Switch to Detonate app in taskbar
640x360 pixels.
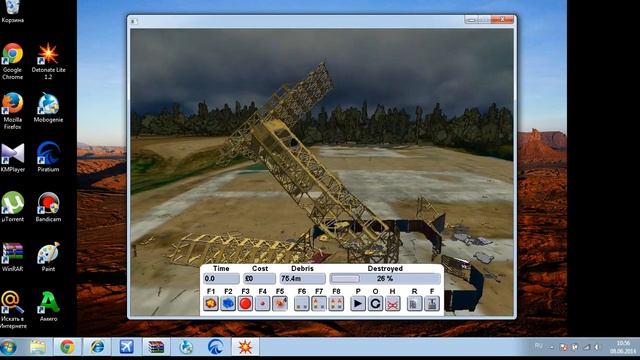(245, 347)
